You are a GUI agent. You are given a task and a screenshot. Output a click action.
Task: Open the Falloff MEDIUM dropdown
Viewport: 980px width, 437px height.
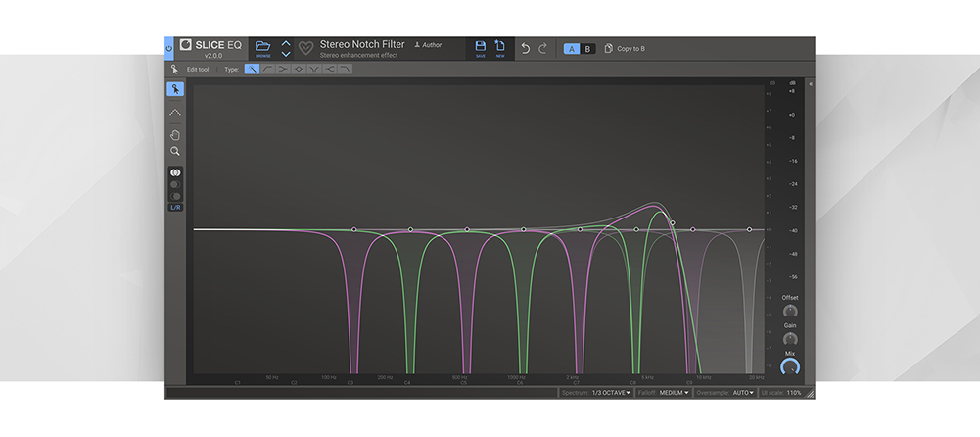point(674,392)
